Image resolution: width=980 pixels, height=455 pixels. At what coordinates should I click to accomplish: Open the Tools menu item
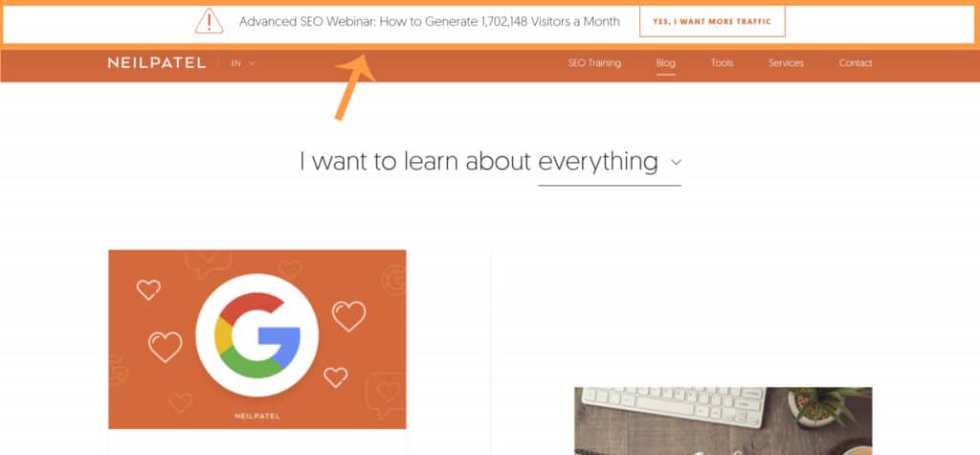[722, 63]
